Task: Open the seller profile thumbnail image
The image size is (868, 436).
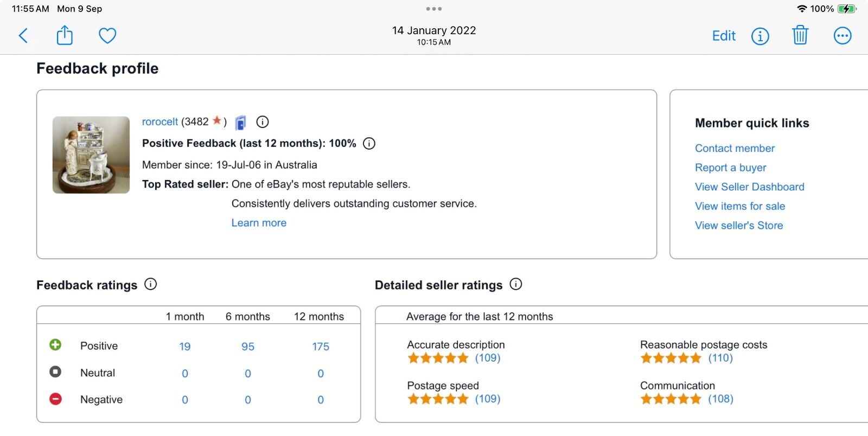Action: point(91,155)
